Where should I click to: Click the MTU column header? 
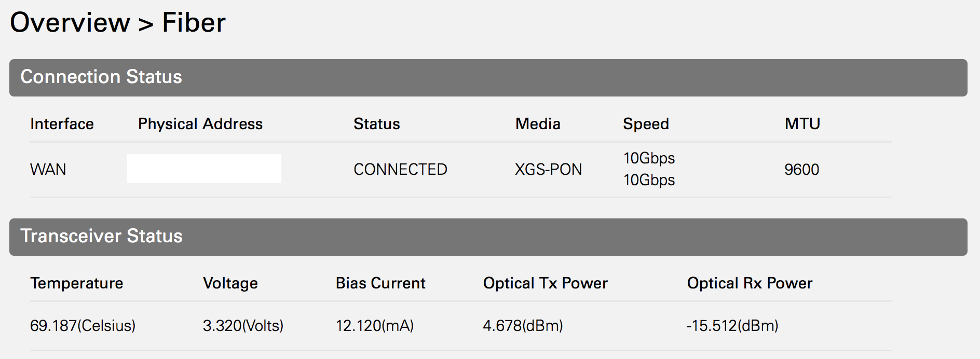tap(802, 124)
